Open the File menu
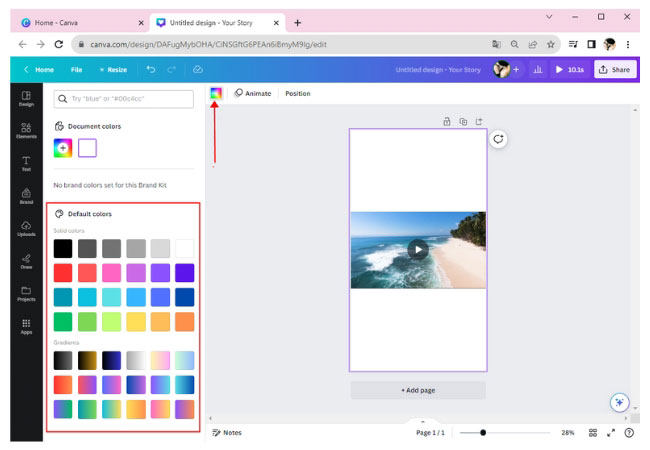The width and height of the screenshot is (650, 450). click(76, 69)
